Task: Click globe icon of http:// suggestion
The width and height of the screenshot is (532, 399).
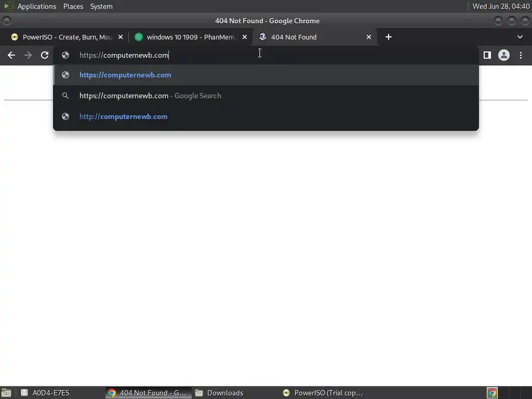Action: tap(65, 116)
